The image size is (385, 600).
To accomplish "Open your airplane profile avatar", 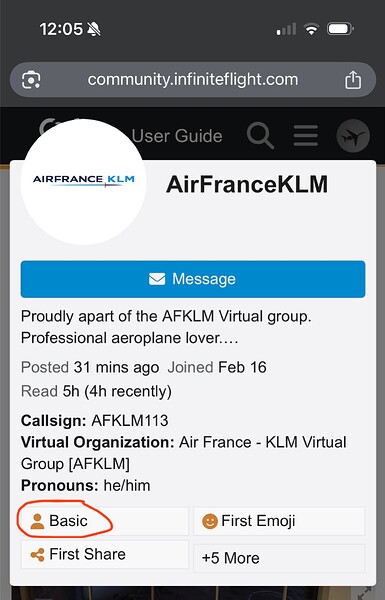I will (x=353, y=136).
